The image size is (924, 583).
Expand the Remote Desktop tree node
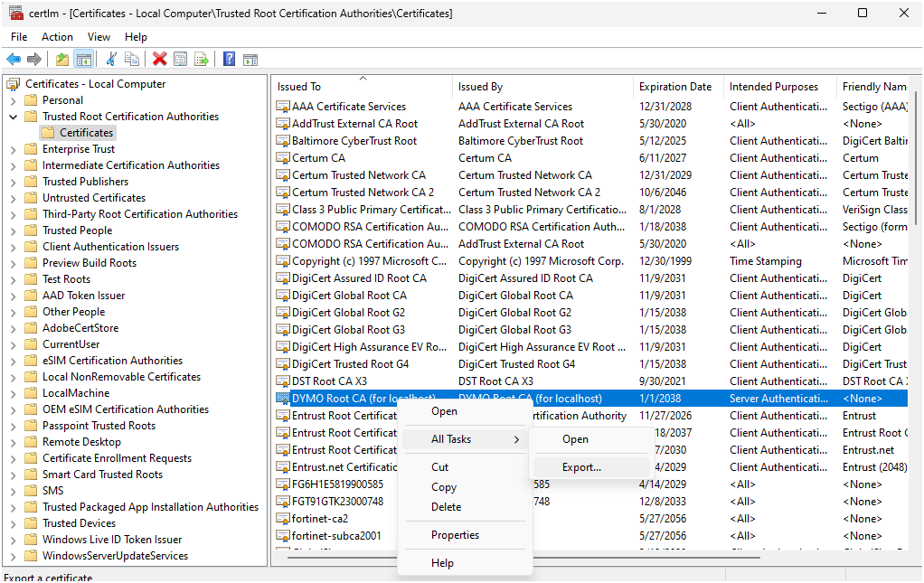[x=13, y=442]
